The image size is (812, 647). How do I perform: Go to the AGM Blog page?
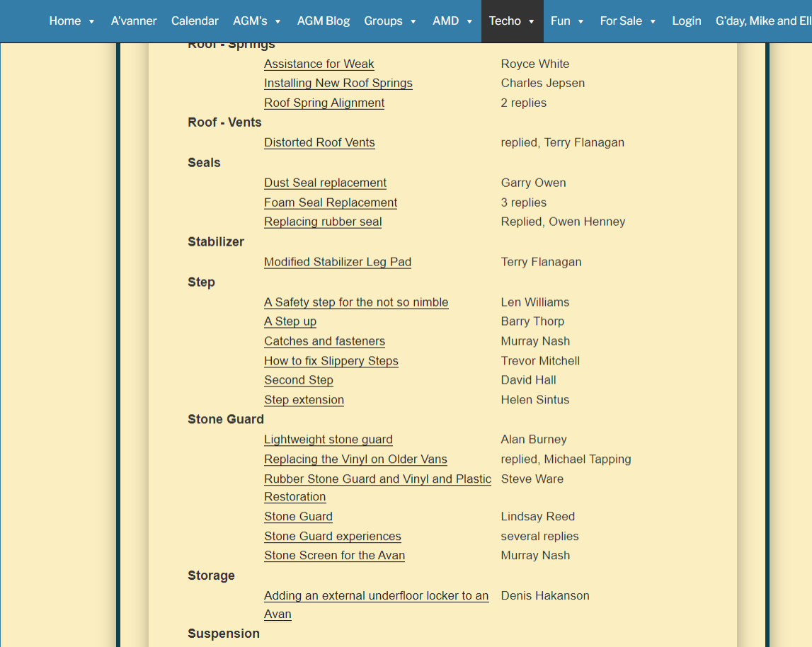(x=323, y=21)
